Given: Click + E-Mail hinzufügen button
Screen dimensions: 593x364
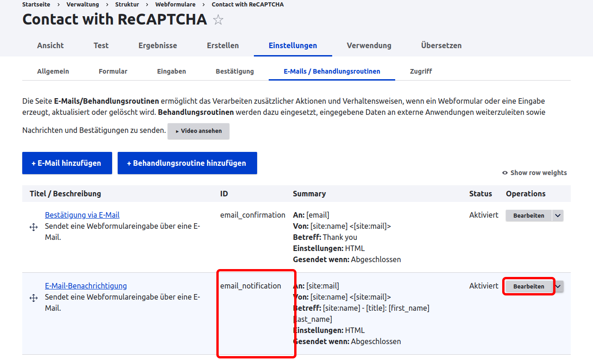Looking at the screenshot, I should [x=67, y=163].
